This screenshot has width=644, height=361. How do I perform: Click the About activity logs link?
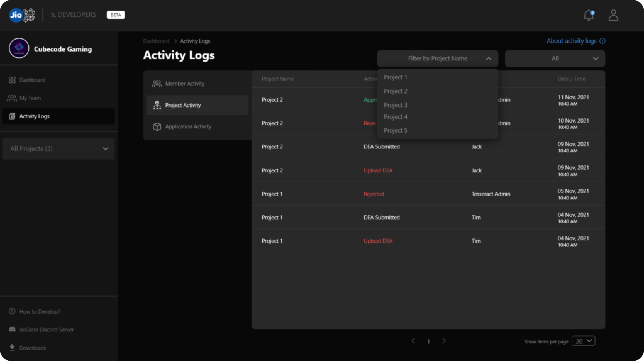pyautogui.click(x=571, y=41)
